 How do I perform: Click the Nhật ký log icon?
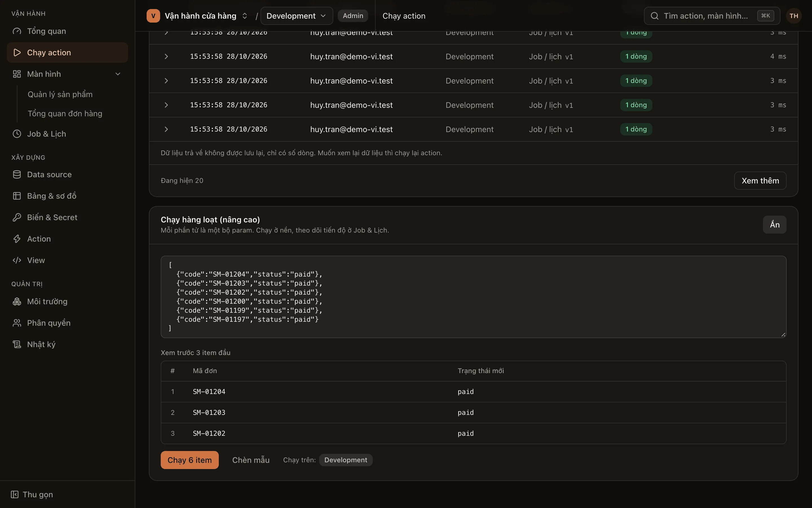coord(17,344)
